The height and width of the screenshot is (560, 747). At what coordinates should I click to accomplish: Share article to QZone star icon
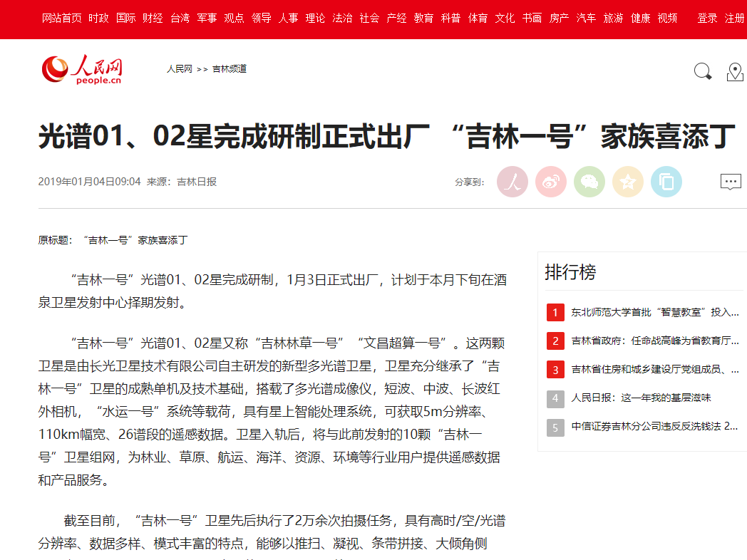click(x=627, y=182)
